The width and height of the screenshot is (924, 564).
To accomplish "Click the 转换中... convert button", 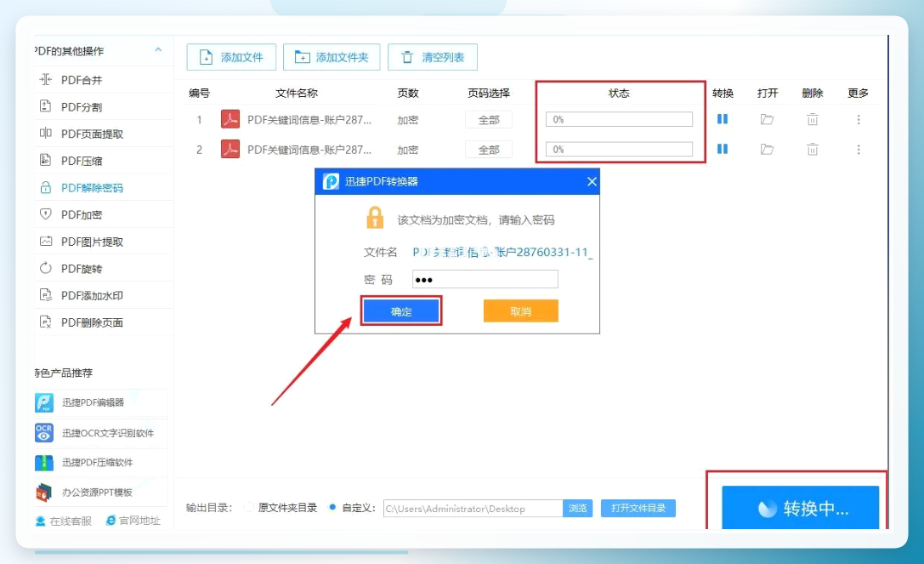I will click(x=800, y=507).
